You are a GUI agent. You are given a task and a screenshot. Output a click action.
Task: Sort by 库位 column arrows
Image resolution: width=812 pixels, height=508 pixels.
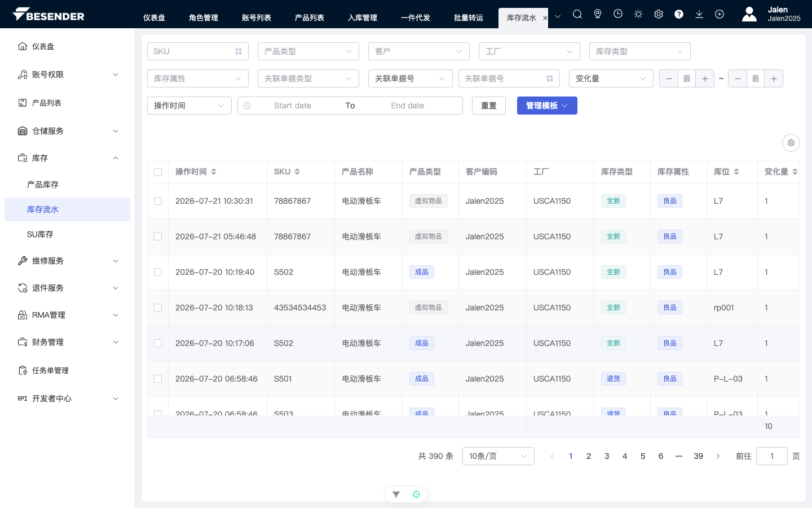pyautogui.click(x=736, y=172)
